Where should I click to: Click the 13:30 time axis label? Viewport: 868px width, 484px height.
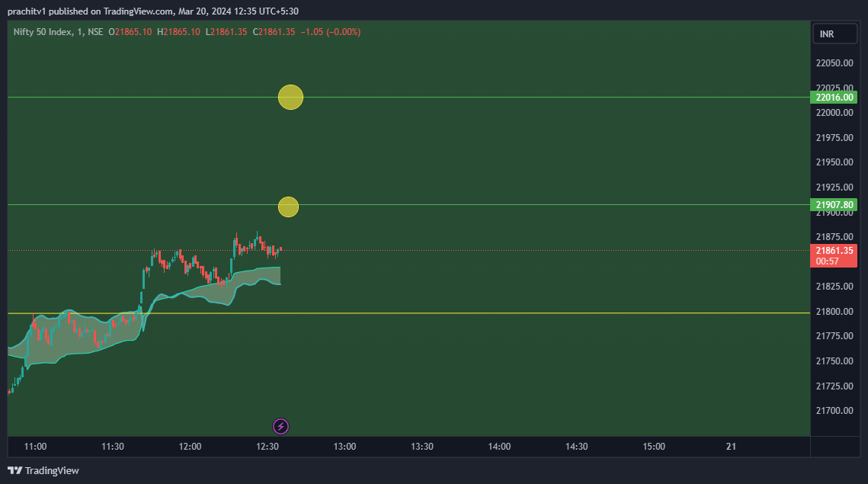click(x=422, y=447)
